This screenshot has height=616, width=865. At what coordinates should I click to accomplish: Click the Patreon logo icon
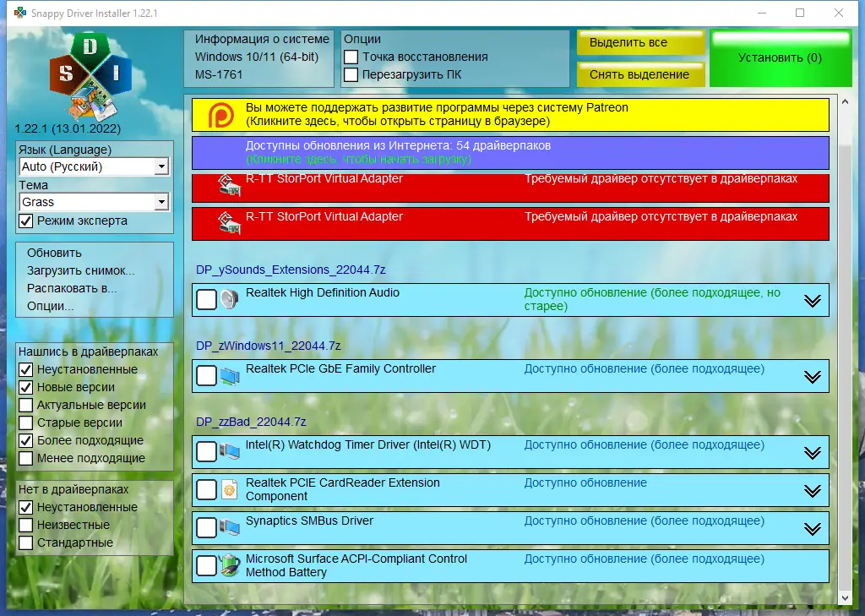coord(220,116)
